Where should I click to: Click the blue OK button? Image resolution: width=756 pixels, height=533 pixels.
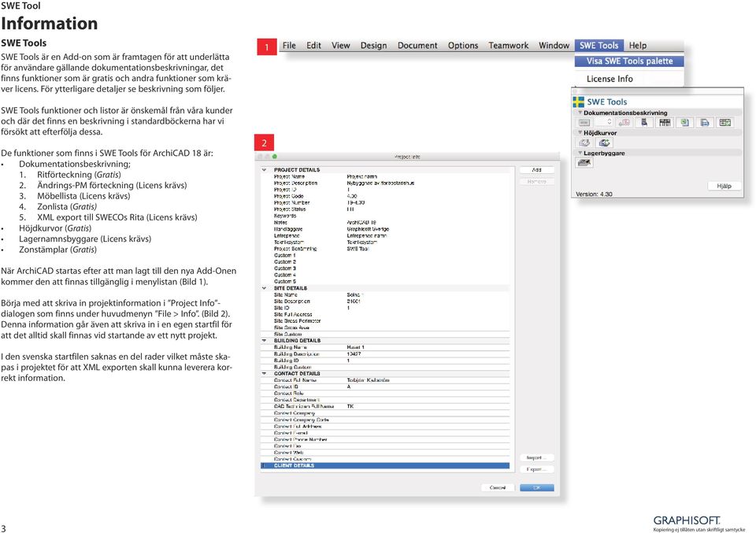[x=536, y=487]
